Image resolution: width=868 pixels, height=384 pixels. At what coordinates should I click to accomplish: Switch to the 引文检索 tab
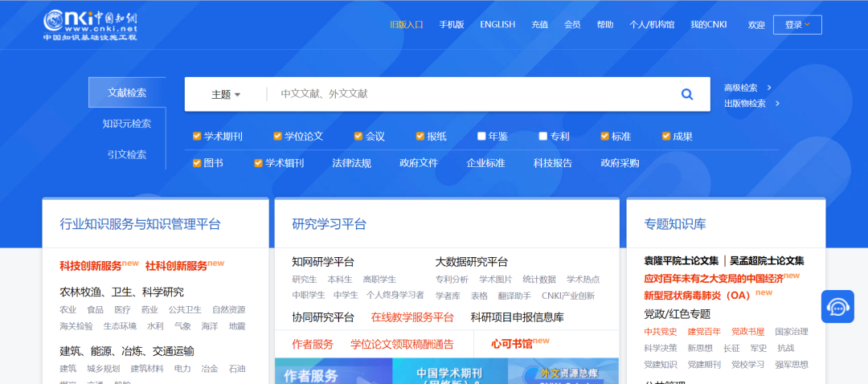tap(127, 154)
